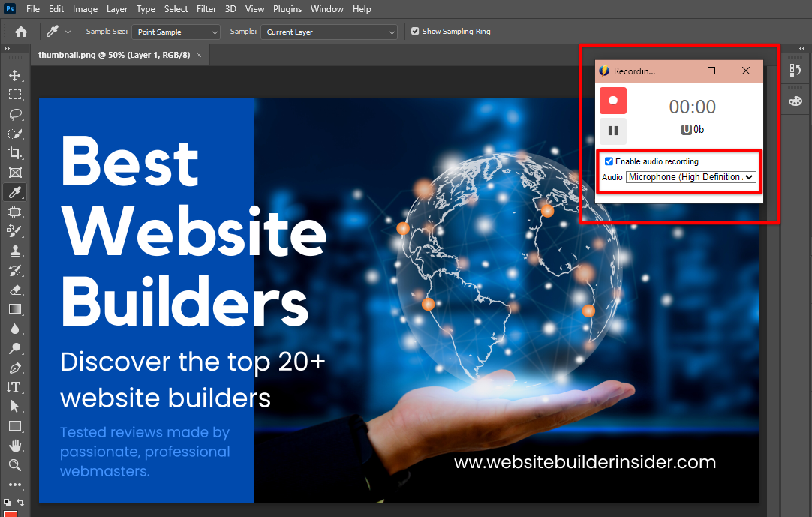
Task: Open the Image menu
Action: click(85, 9)
